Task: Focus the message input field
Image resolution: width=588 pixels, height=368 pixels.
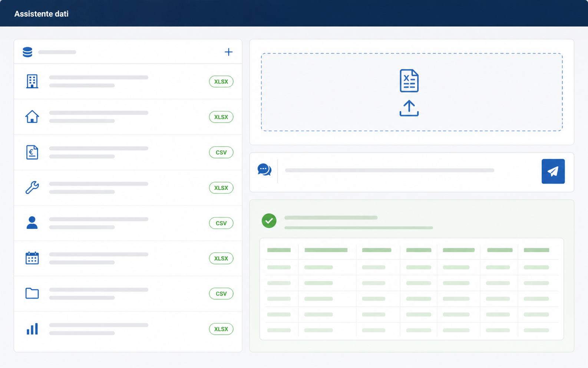Action: tap(409, 171)
